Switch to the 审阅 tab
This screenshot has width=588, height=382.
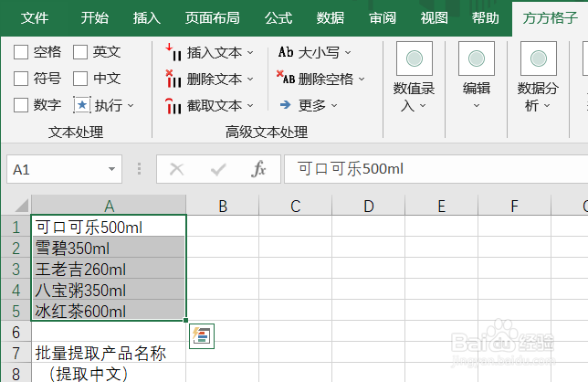(383, 18)
